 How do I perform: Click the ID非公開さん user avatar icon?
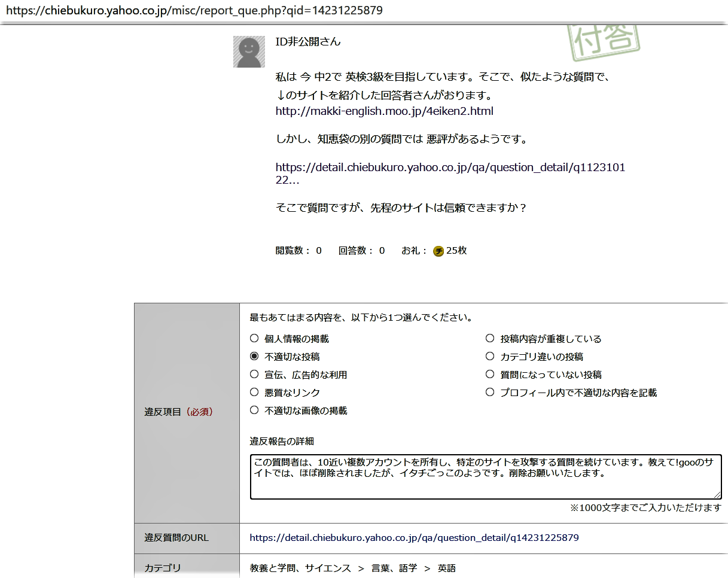coord(249,52)
